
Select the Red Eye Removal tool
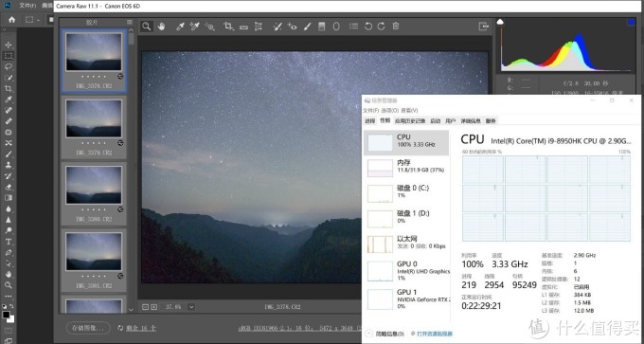click(x=292, y=27)
